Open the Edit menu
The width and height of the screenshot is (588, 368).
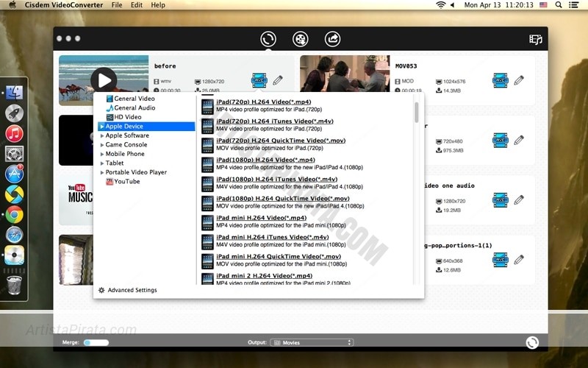[x=137, y=5]
